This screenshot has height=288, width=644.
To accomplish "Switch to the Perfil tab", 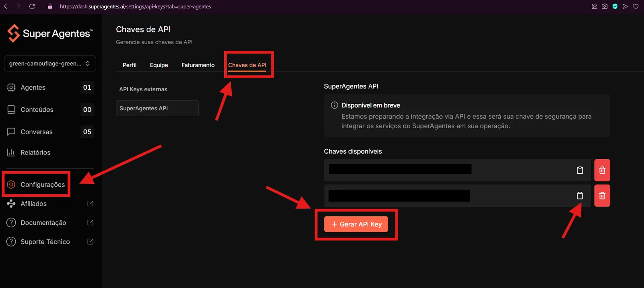I will pyautogui.click(x=130, y=65).
